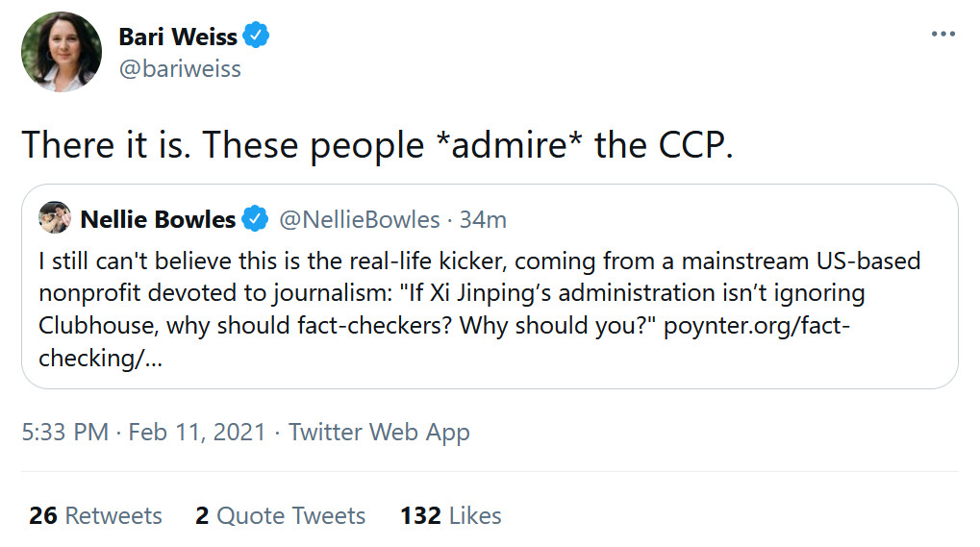The image size is (980, 547).
Task: Show the 2 Quote Tweets
Action: click(x=280, y=515)
